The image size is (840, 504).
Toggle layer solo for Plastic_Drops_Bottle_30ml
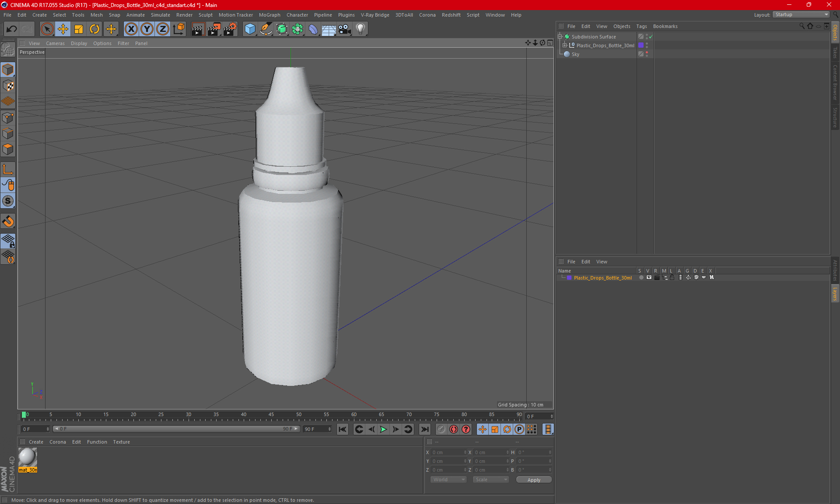point(641,277)
